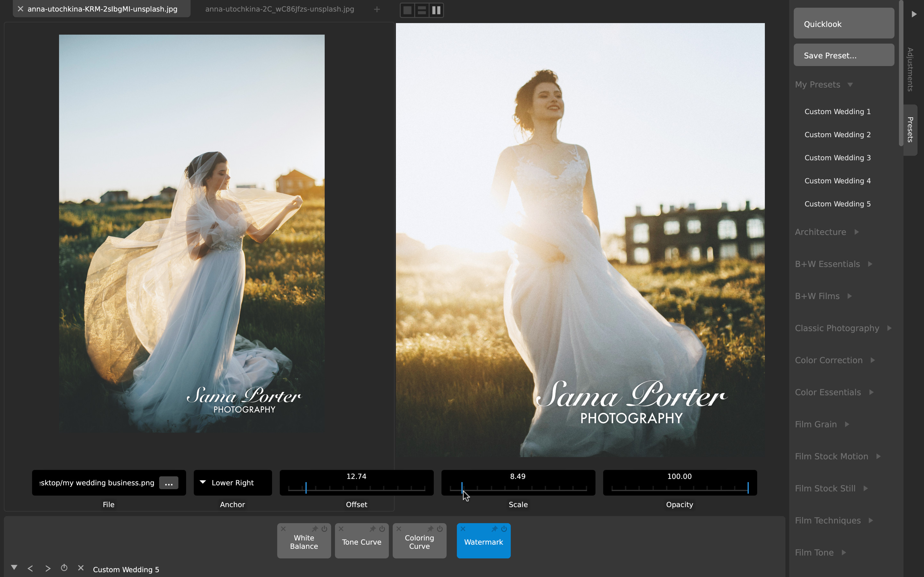Image resolution: width=924 pixels, height=577 pixels.
Task: Toggle all adjustments power in bottom bar
Action: (64, 568)
